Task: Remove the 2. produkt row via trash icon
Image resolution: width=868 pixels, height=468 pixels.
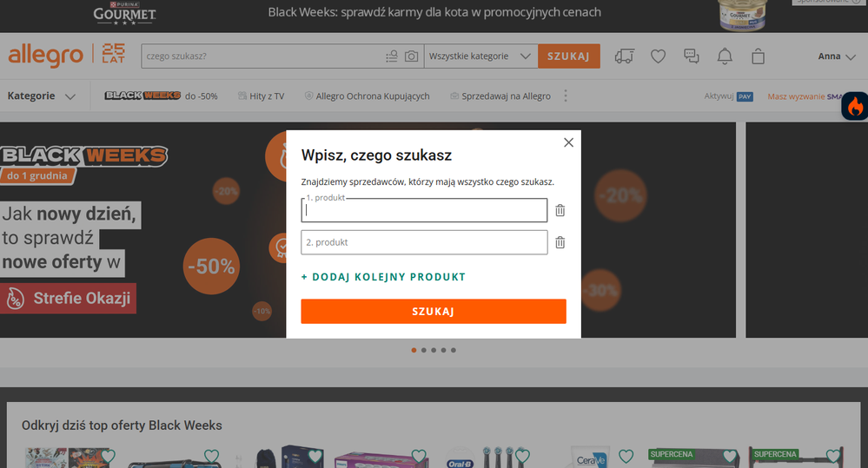Action: (x=560, y=242)
